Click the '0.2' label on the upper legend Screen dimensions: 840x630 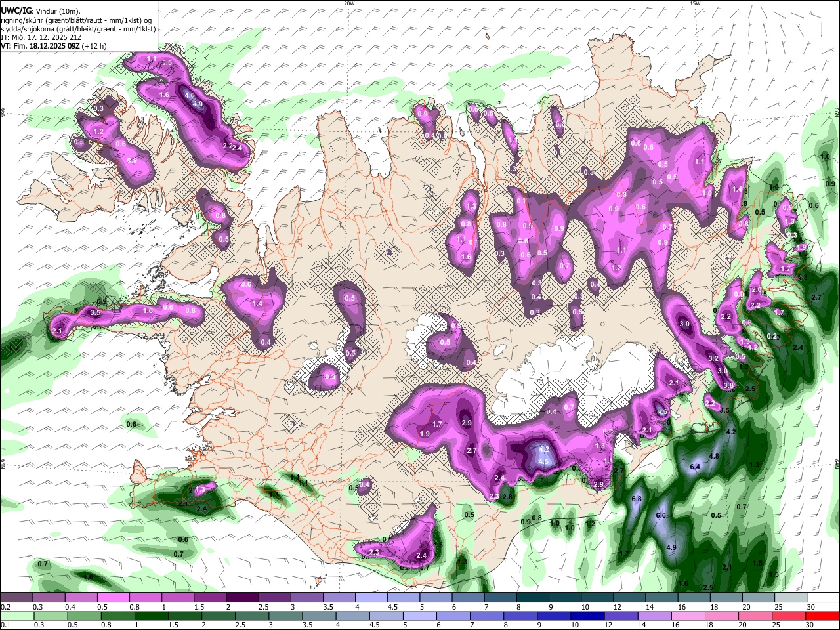click(6, 607)
